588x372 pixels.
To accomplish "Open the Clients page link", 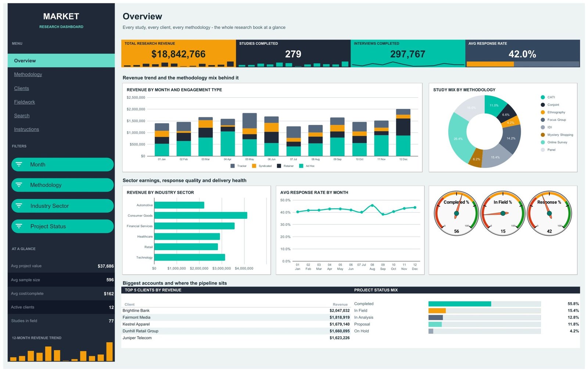I will pos(21,88).
